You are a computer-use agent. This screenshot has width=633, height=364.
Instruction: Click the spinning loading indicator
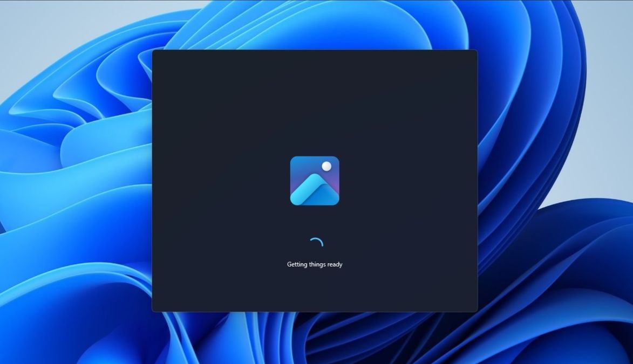pyautogui.click(x=316, y=243)
